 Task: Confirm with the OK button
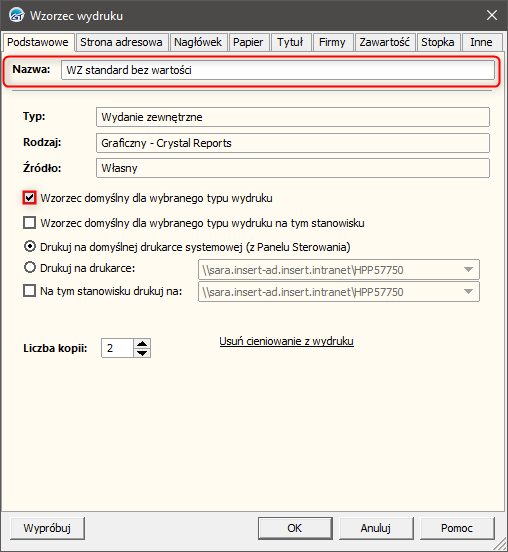pyautogui.click(x=295, y=528)
